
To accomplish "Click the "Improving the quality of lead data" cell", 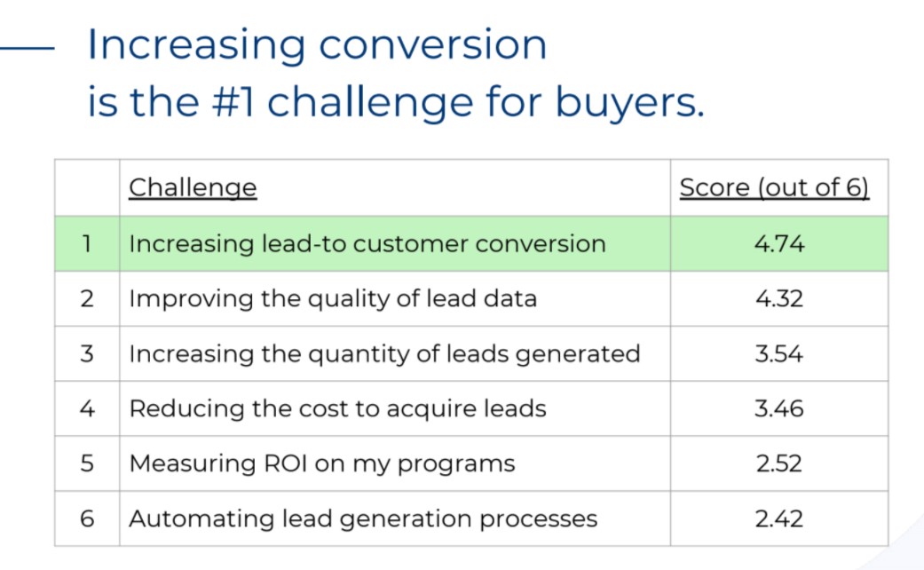I will click(x=333, y=298).
